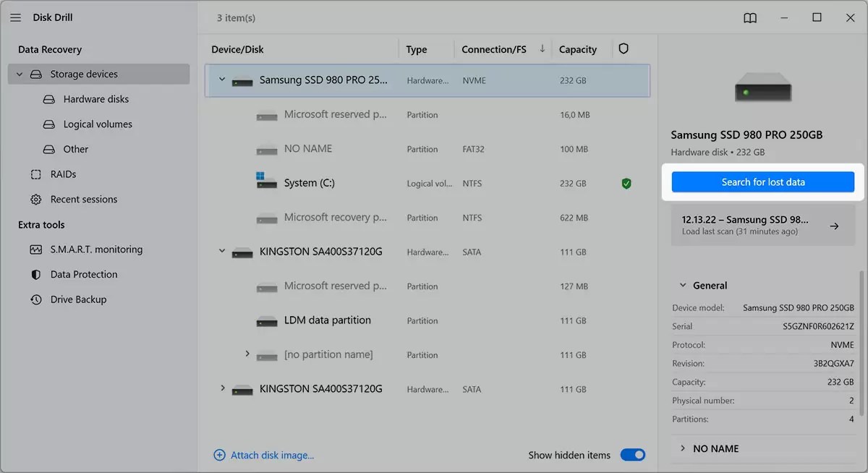Expand the NO NAME section
This screenshot has height=473, width=868.
(682, 448)
